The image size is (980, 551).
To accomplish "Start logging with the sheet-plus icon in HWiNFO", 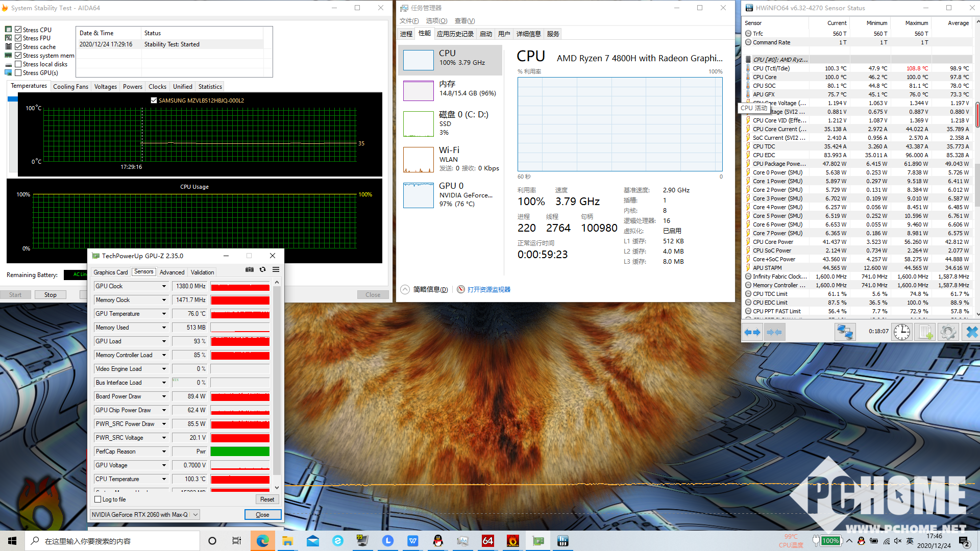I will (925, 332).
